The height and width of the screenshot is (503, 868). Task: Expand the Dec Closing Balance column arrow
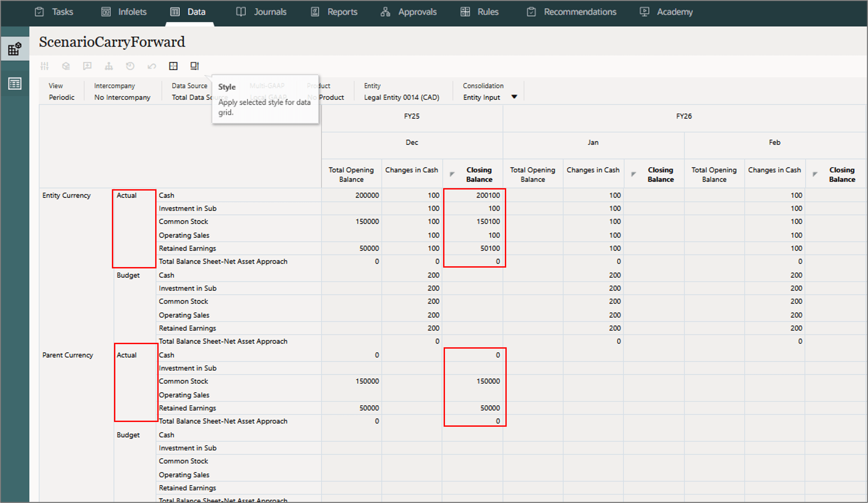coord(452,174)
